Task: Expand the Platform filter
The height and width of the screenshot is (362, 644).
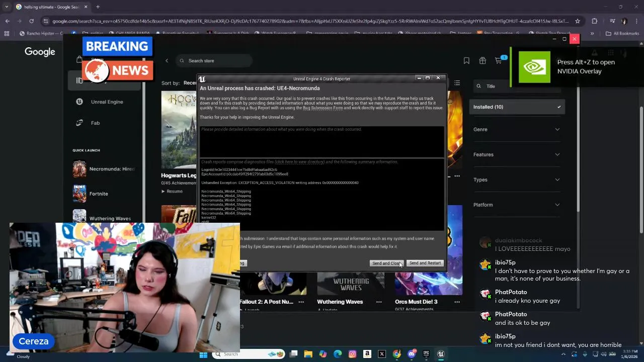Action: [517, 205]
